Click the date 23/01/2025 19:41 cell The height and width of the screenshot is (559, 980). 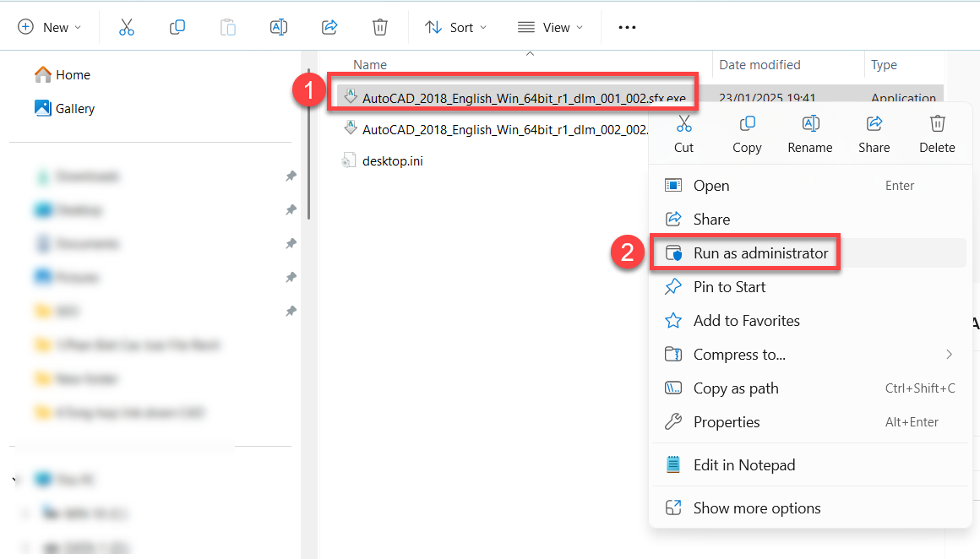tap(767, 98)
